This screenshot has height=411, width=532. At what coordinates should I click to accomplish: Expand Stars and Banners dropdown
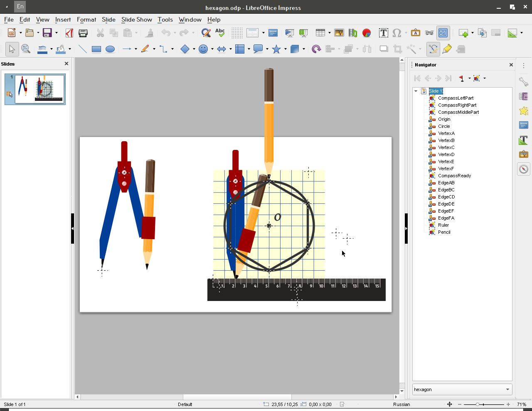(x=286, y=49)
